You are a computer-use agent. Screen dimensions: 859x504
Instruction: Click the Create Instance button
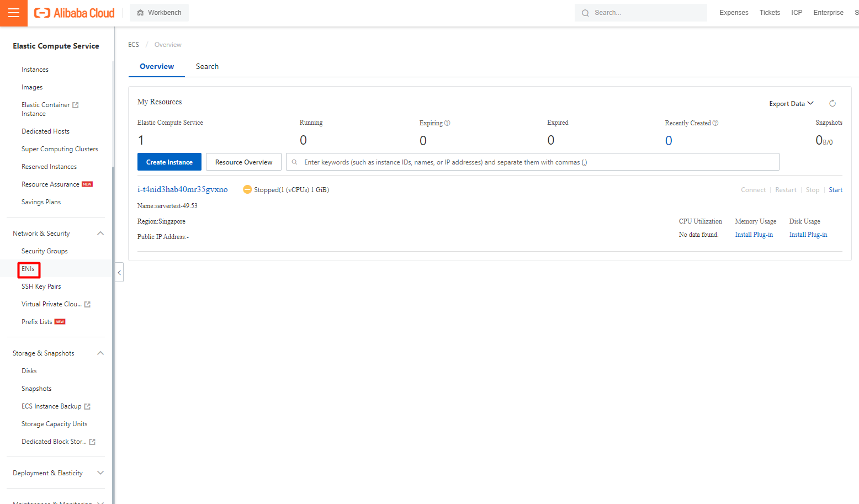point(169,162)
